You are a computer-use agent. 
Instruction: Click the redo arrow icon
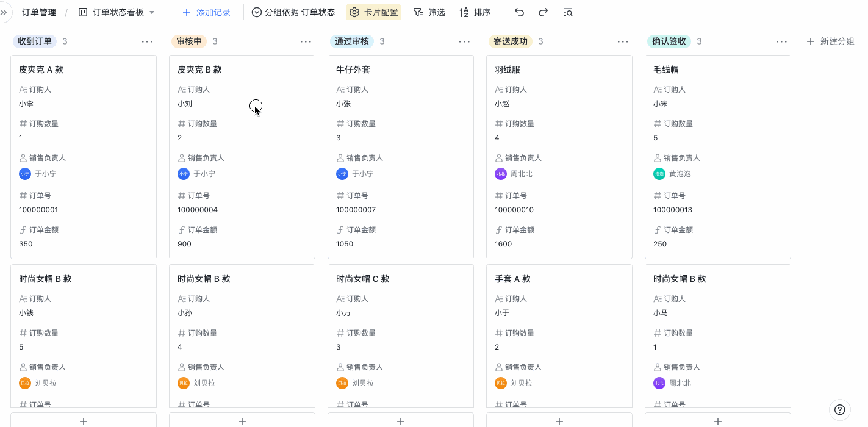coord(543,12)
